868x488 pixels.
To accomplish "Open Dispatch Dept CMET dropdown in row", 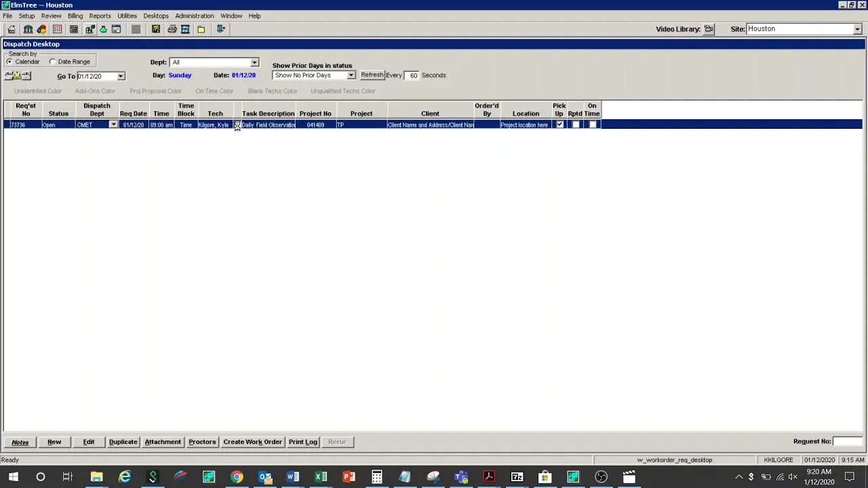I will (x=113, y=125).
